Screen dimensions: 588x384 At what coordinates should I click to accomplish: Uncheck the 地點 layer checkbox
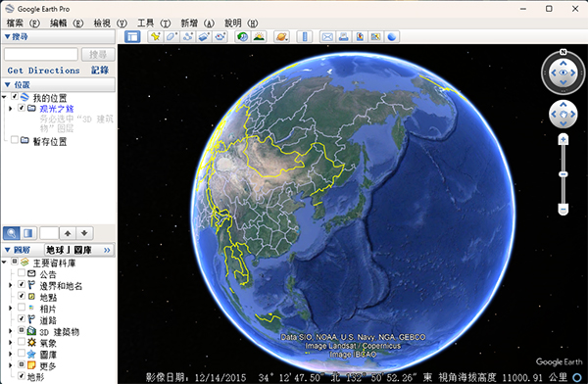tap(22, 296)
